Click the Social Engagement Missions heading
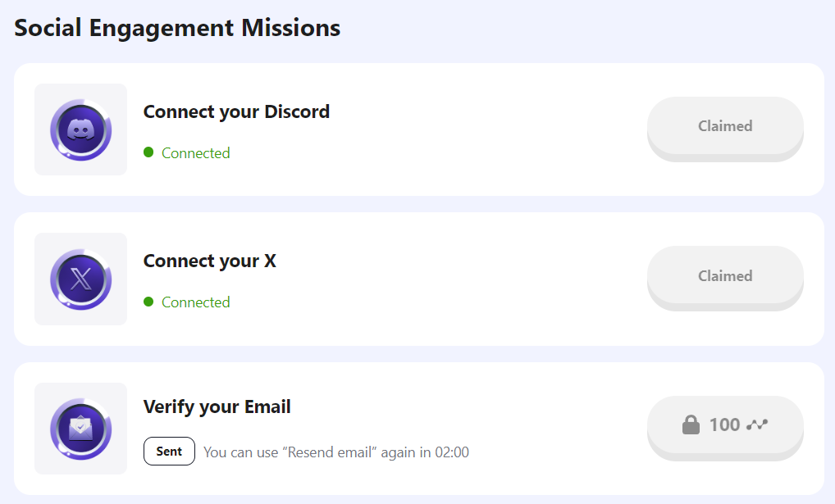 click(177, 28)
